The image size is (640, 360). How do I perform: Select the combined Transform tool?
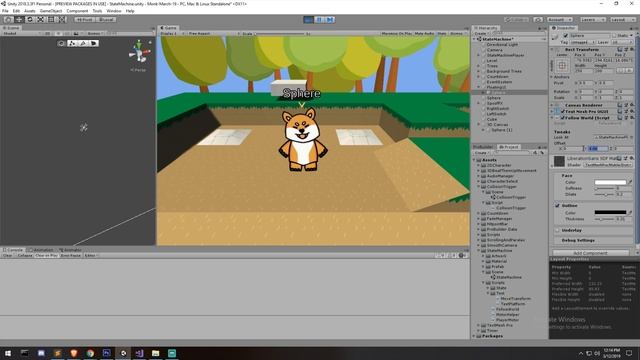[x=62, y=19]
